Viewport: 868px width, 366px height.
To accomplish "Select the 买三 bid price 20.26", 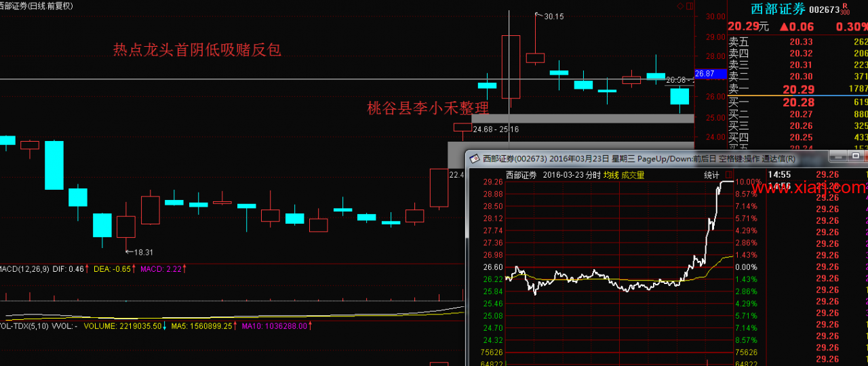I will tap(801, 126).
